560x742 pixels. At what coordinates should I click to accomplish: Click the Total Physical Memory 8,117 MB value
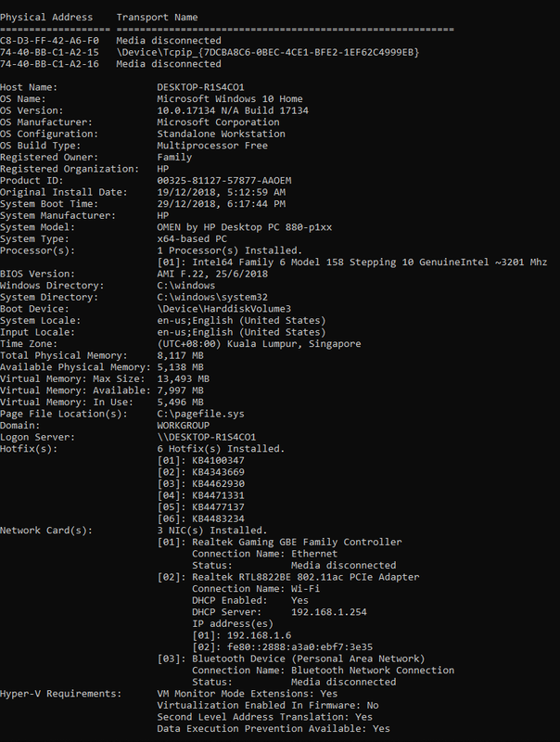coord(180,355)
